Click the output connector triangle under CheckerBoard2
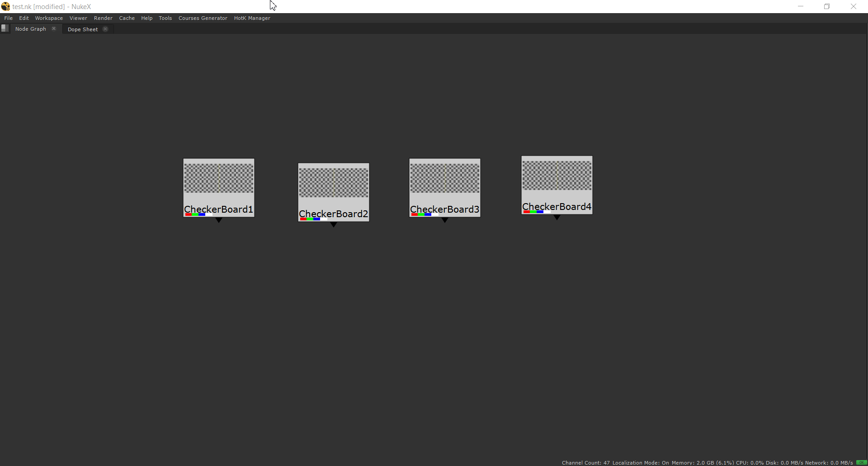The height and width of the screenshot is (466, 868). click(x=333, y=225)
